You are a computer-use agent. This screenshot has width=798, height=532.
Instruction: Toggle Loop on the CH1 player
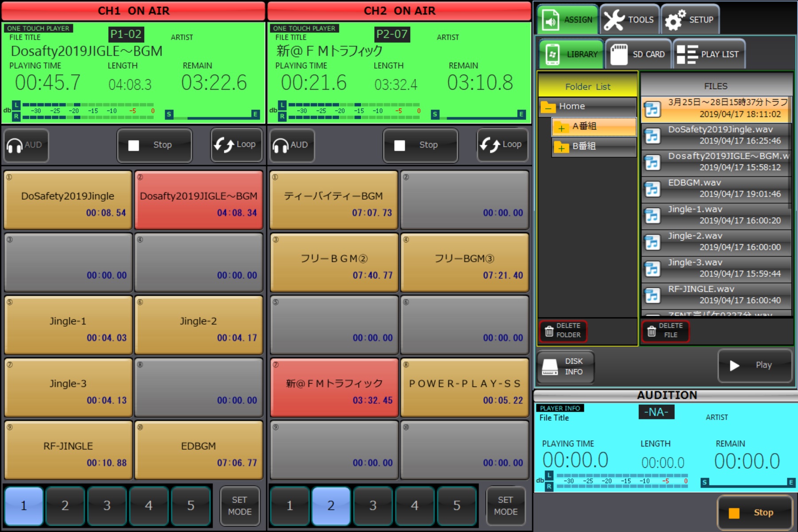(235, 145)
